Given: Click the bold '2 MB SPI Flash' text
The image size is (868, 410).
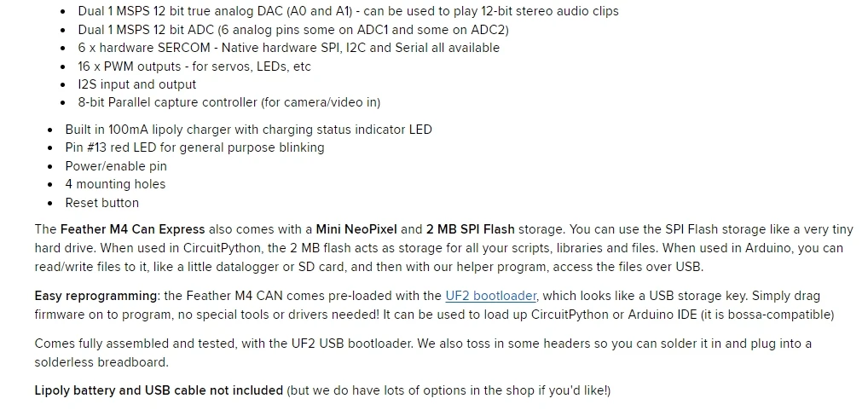Looking at the screenshot, I should pos(470,229).
